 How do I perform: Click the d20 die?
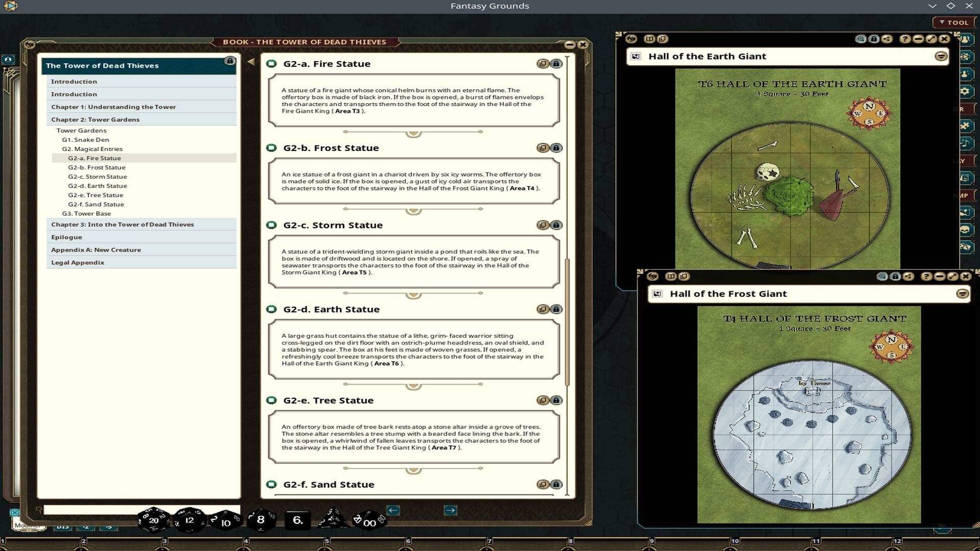tap(153, 520)
